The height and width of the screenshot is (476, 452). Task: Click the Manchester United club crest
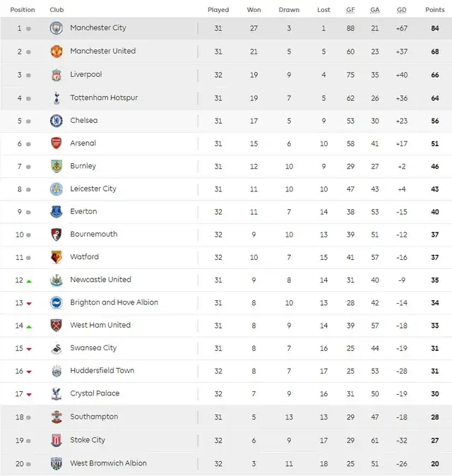point(56,52)
